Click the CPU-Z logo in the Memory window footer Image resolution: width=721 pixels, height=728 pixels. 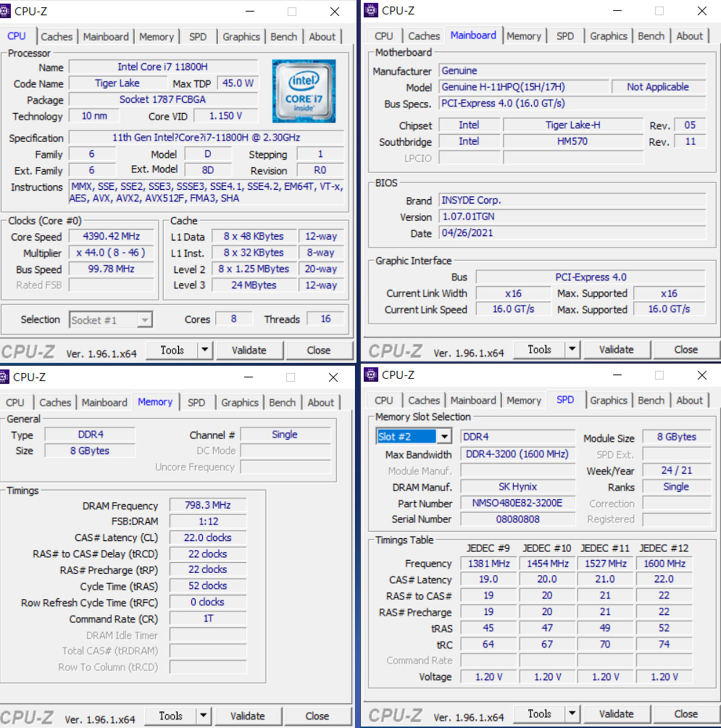pos(29,717)
